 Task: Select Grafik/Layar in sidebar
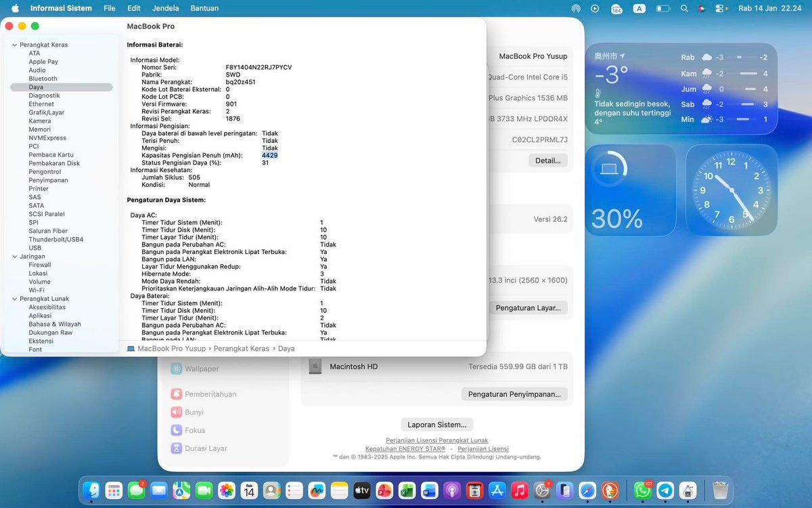47,112
